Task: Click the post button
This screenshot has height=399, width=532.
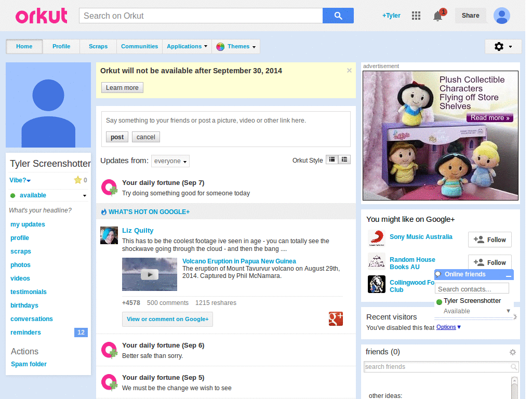Action: [x=117, y=137]
